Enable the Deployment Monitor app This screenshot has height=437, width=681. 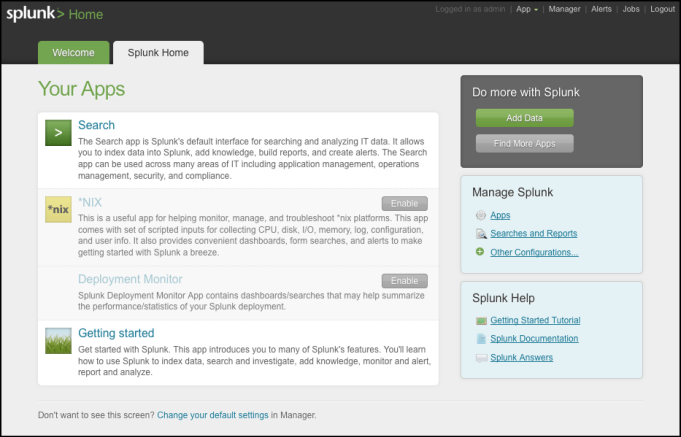pos(404,281)
